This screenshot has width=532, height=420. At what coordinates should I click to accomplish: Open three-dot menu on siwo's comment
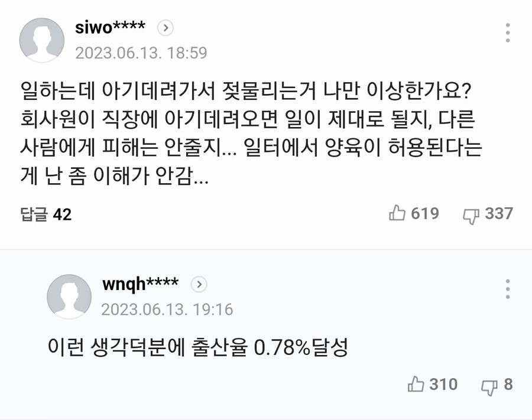point(508,34)
